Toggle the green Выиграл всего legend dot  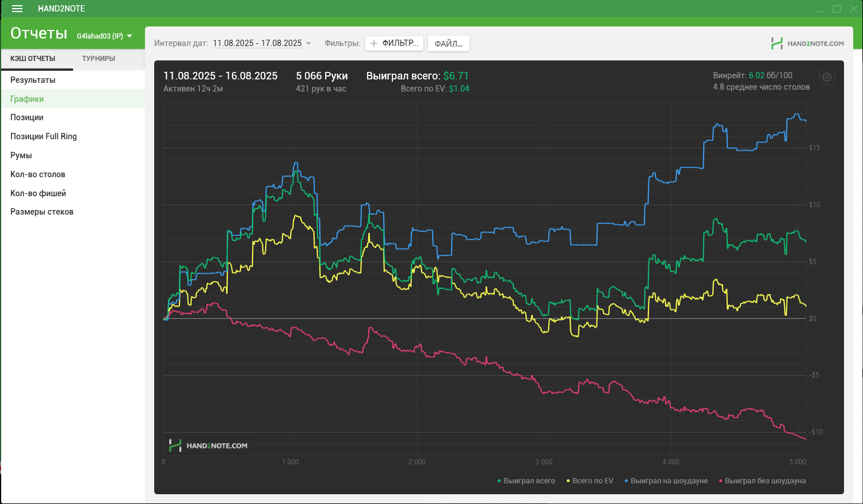click(x=499, y=481)
